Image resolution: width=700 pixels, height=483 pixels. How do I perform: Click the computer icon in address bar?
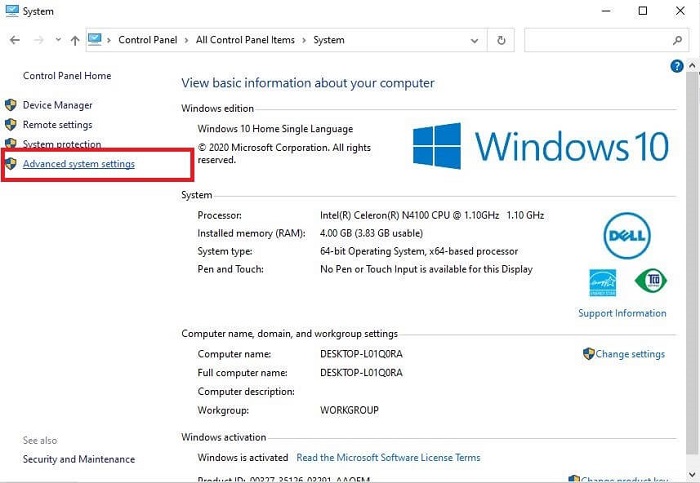click(x=95, y=40)
